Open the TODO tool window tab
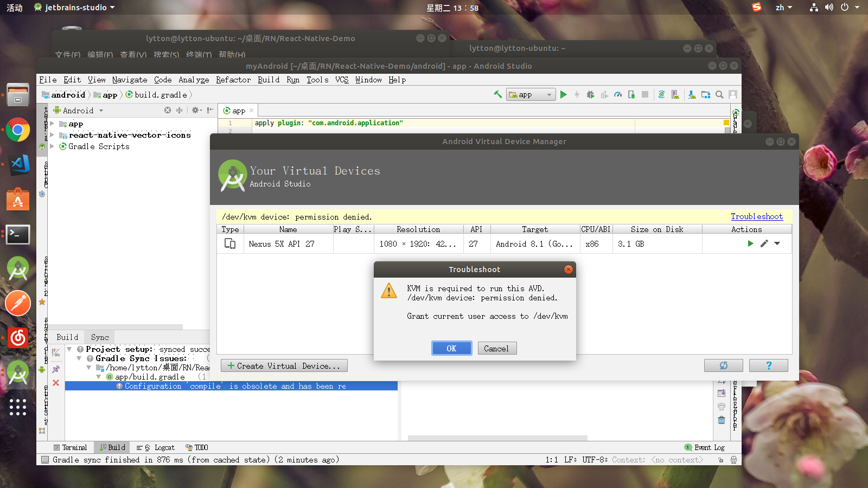Screen dimensions: 868x488 pyautogui.click(x=197, y=447)
